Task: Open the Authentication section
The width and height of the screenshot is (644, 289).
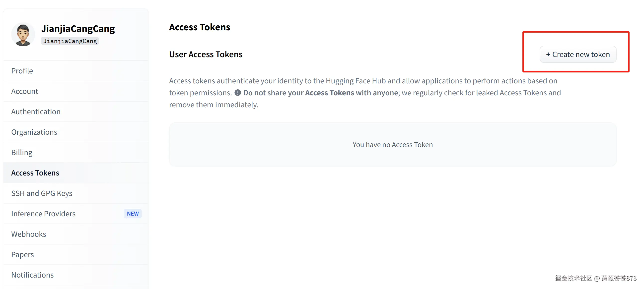Action: (36, 112)
